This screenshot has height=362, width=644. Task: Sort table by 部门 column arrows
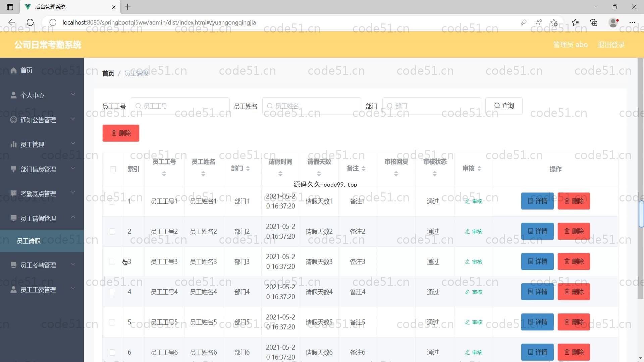point(248,169)
